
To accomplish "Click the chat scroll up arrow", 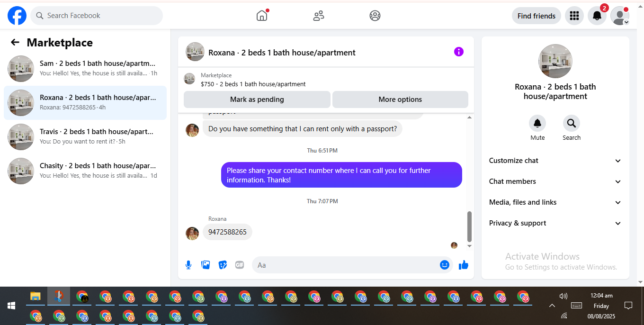I will (x=469, y=117).
